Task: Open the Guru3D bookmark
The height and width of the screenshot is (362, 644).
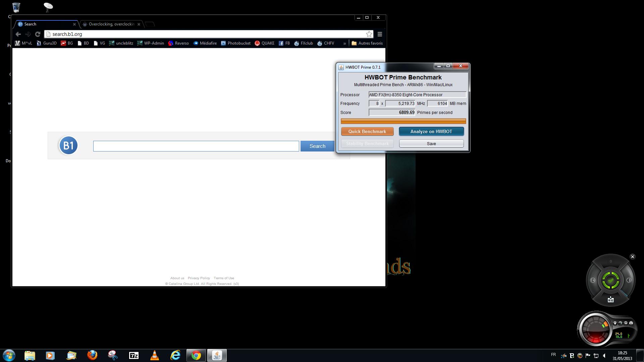Action: point(47,43)
